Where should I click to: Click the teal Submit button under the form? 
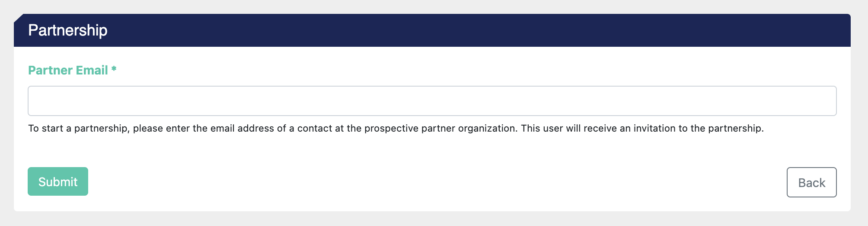pyautogui.click(x=58, y=181)
